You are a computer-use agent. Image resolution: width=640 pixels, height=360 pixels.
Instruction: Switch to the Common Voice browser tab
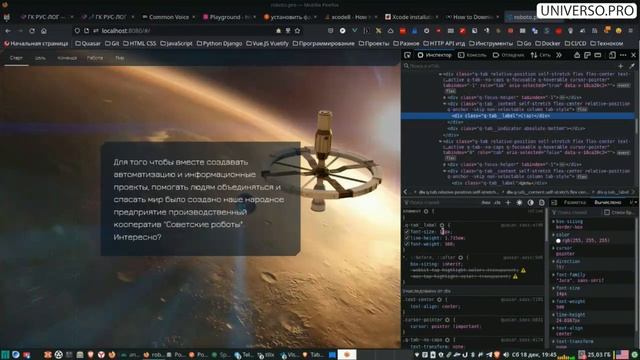[169, 17]
